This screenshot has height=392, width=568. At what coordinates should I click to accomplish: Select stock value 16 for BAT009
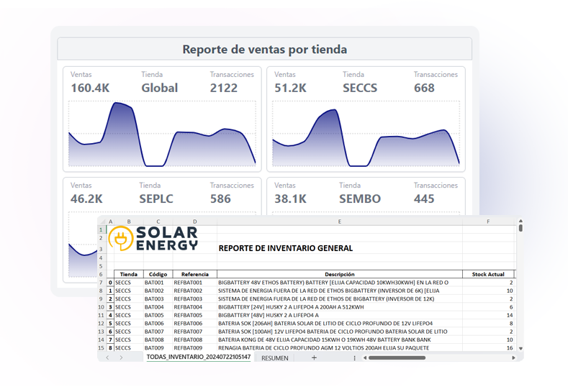(x=488, y=348)
